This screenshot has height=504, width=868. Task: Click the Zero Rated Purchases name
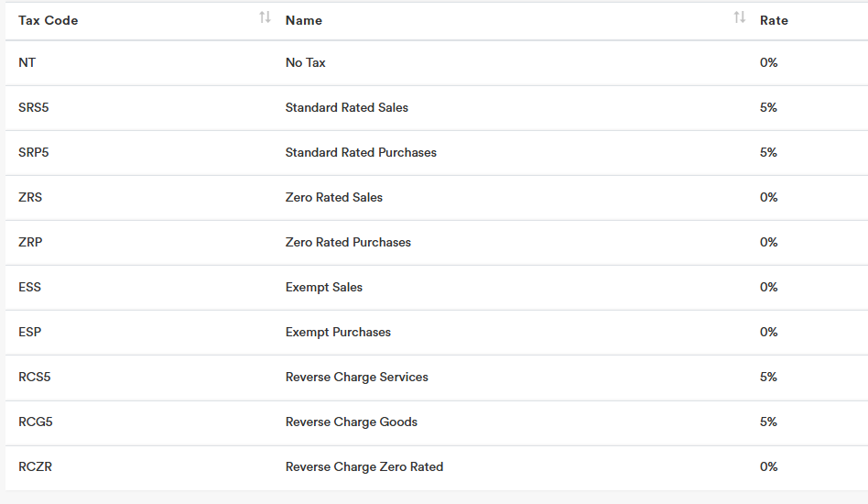[x=348, y=243]
